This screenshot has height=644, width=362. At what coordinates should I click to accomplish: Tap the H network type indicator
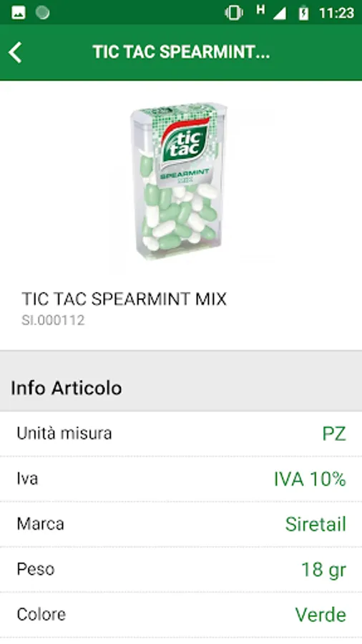point(260,10)
